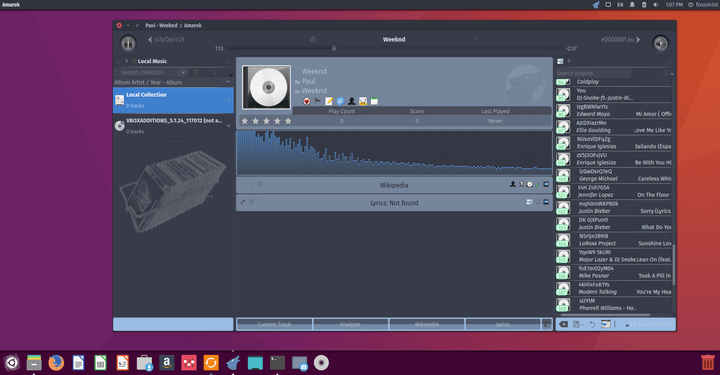Select the Pharrell Williams playlist track
The width and height of the screenshot is (720, 375).
pos(613,304)
